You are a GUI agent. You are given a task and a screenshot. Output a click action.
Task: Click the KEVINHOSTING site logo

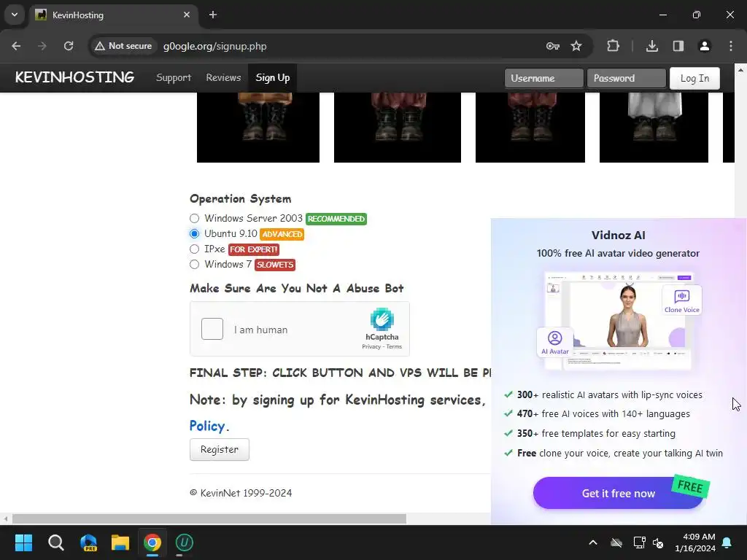pos(75,77)
